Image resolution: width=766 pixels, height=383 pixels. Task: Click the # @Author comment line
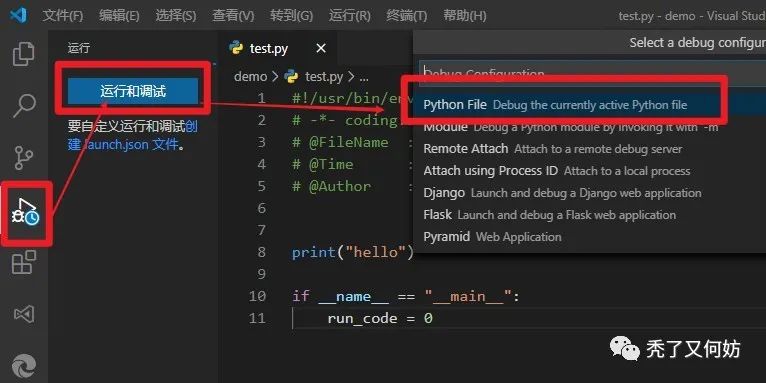point(332,186)
